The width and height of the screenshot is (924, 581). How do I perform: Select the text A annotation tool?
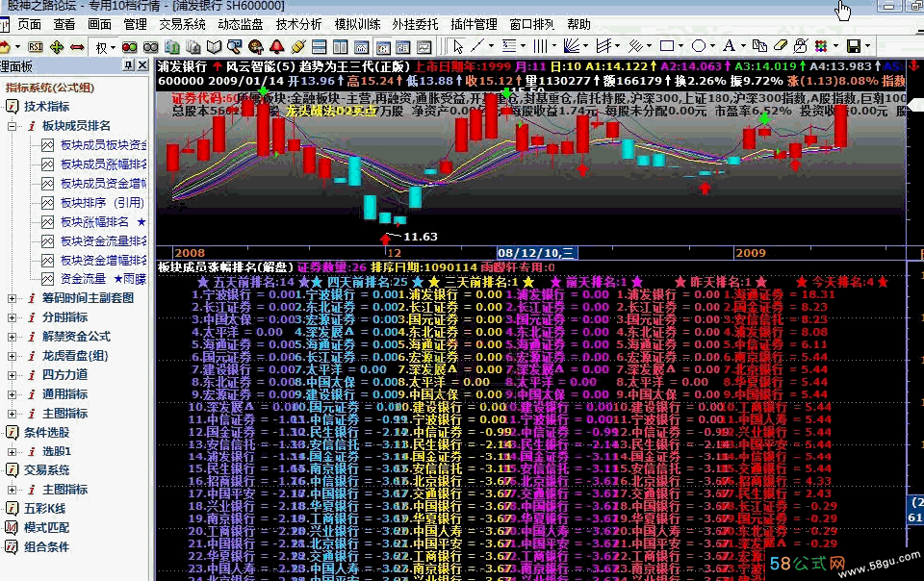coord(729,45)
